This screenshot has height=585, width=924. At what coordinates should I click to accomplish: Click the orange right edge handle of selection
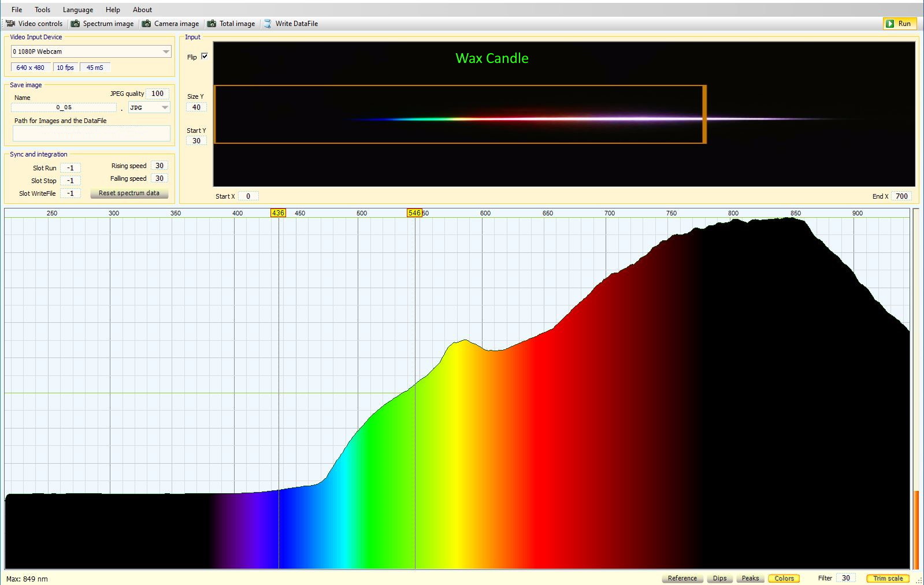coord(704,114)
